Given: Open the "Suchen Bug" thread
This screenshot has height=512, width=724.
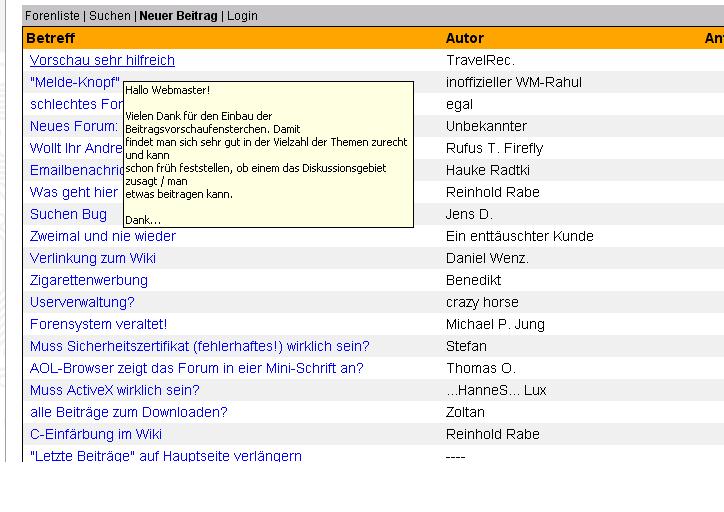Looking at the screenshot, I should tap(68, 214).
